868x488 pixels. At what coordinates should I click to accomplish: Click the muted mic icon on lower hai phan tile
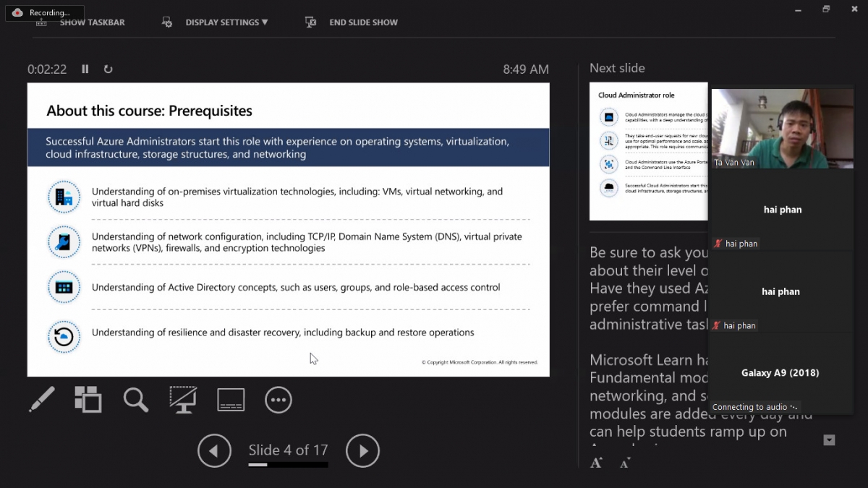718,325
